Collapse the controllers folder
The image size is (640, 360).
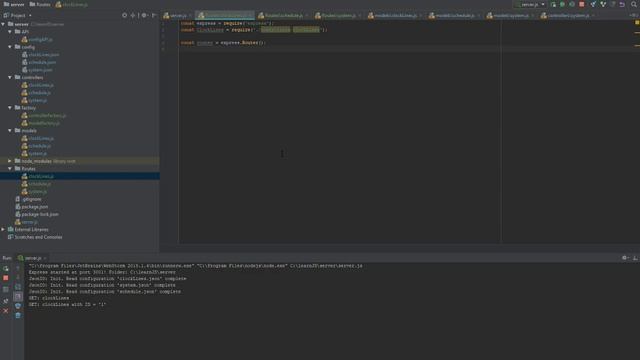[10, 77]
